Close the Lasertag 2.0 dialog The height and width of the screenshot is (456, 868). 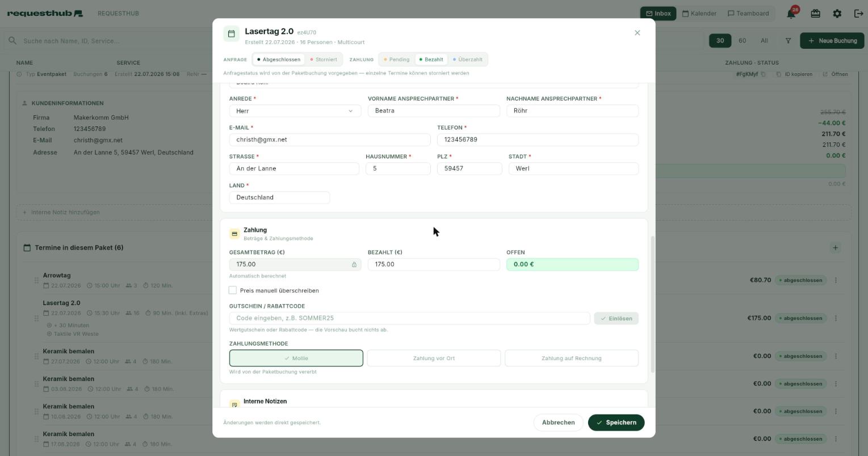click(637, 33)
